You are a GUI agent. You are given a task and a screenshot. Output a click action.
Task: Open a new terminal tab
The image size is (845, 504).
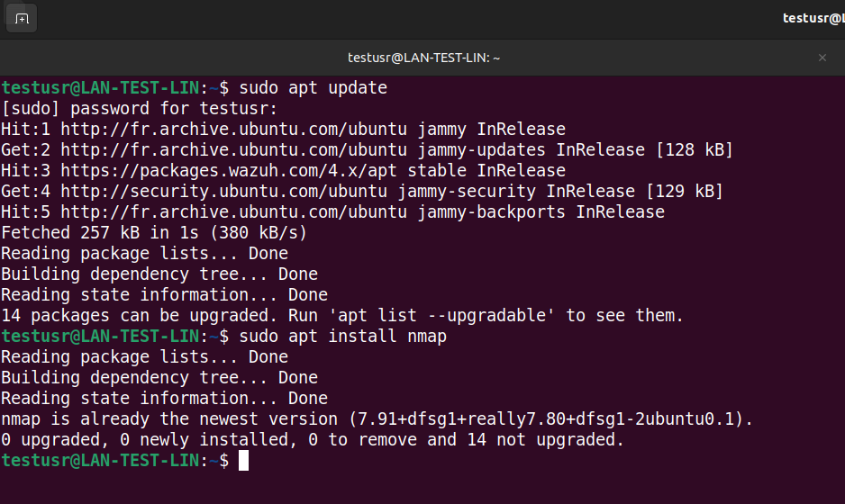(x=22, y=19)
